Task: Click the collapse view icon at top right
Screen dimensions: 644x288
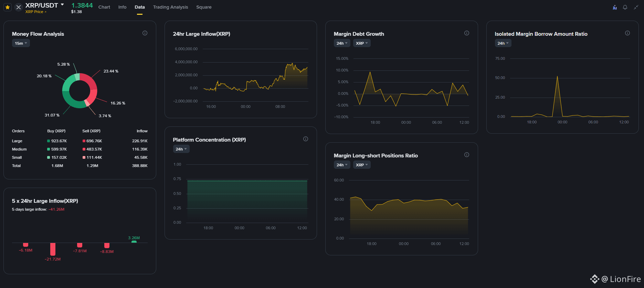Action: point(636,7)
